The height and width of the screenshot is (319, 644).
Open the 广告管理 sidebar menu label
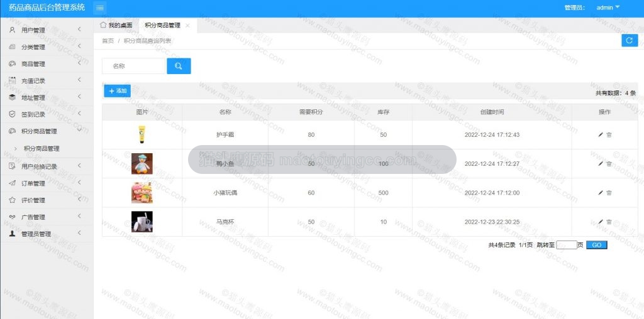click(33, 217)
